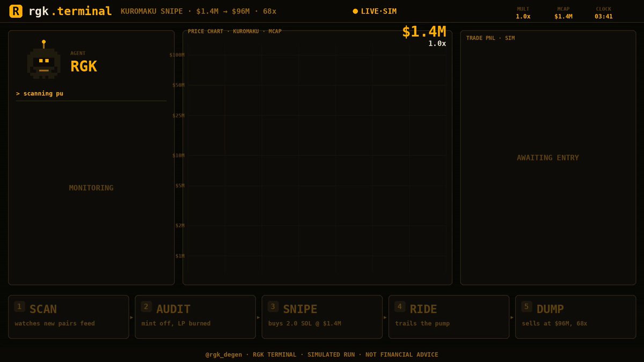Click the LIVE·SIM status dot
The height and width of the screenshot is (362, 644).
pos(355,11)
